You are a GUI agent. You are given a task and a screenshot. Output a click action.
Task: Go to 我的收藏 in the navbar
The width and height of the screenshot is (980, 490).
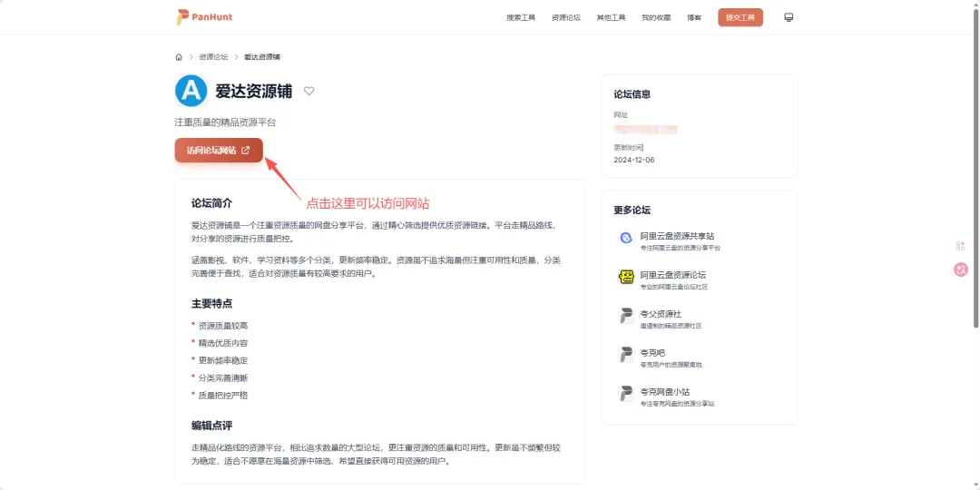click(656, 17)
